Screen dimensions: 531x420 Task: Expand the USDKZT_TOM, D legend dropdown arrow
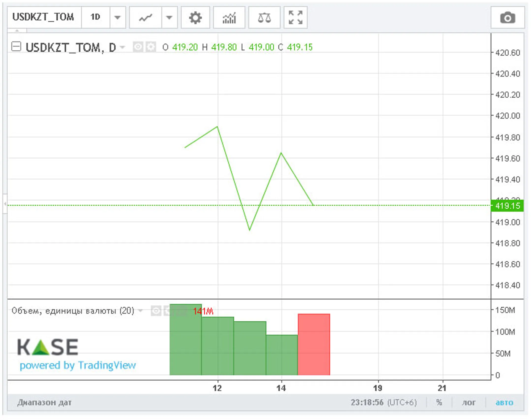pos(122,47)
